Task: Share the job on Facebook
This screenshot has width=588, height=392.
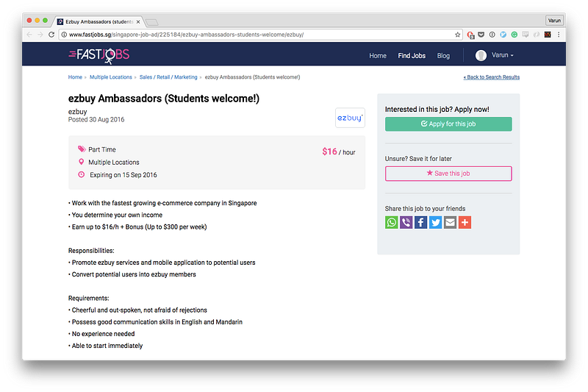Action: click(x=420, y=222)
